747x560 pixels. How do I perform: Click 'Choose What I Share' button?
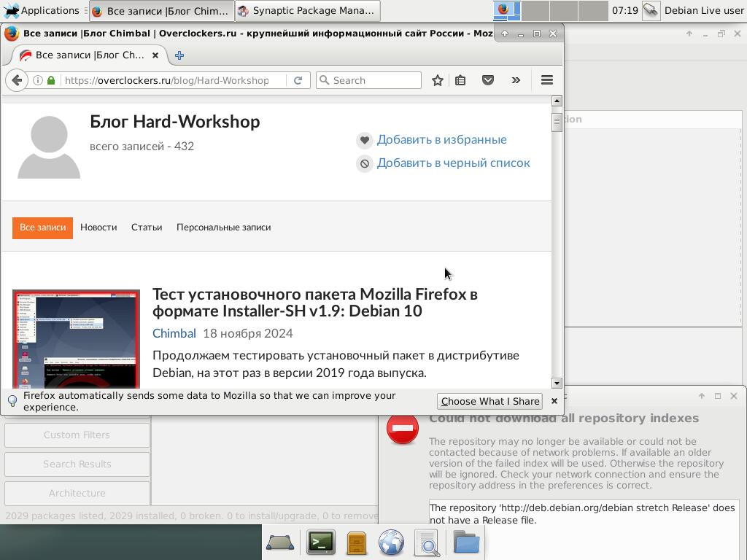click(x=489, y=402)
